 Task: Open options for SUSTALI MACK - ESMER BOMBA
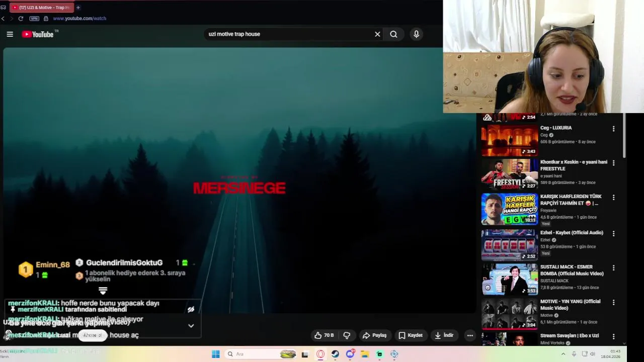coord(613,267)
